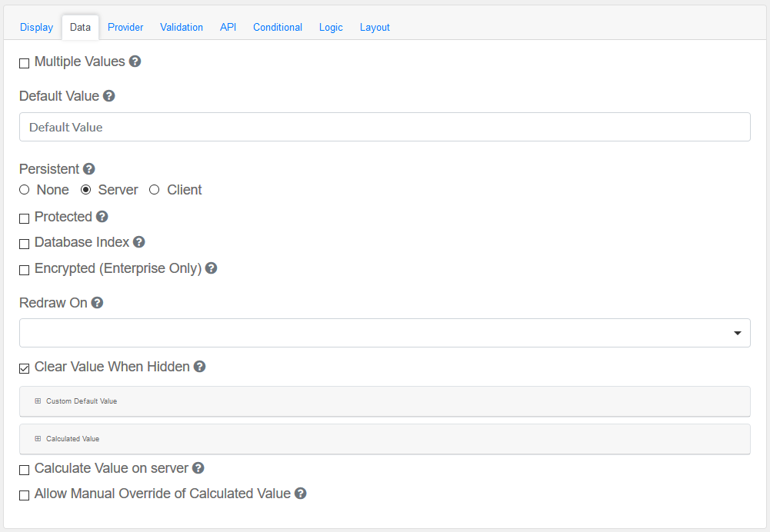
Task: Click the Redraw On help icon
Action: 98,303
